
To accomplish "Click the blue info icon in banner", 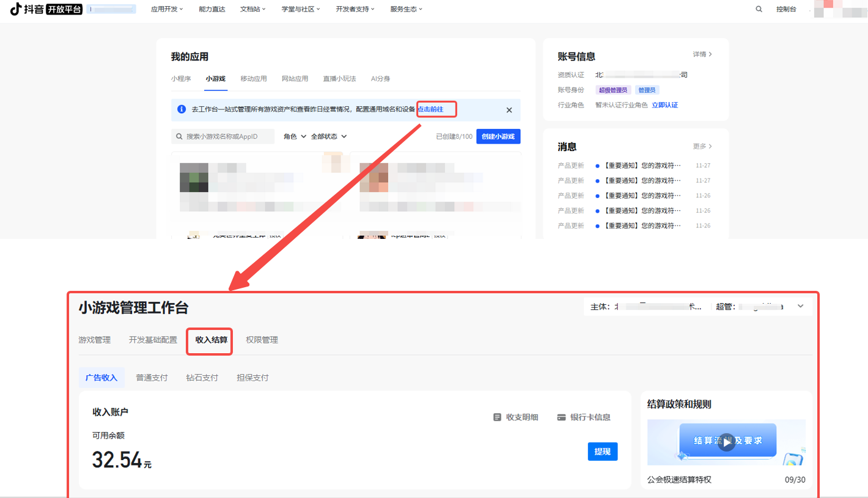I will coord(182,109).
